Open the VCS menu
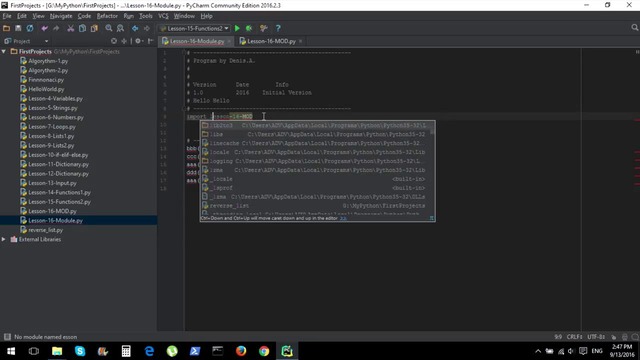640x360 pixels. click(x=163, y=16)
